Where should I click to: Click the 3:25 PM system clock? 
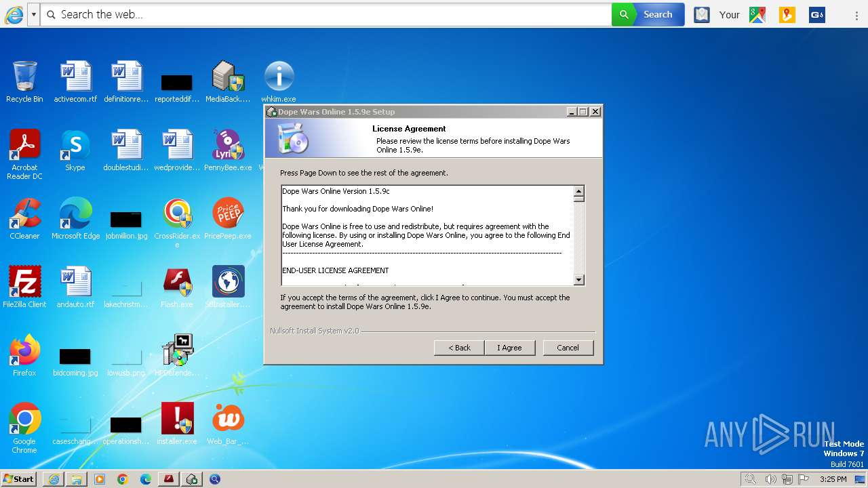click(x=833, y=479)
